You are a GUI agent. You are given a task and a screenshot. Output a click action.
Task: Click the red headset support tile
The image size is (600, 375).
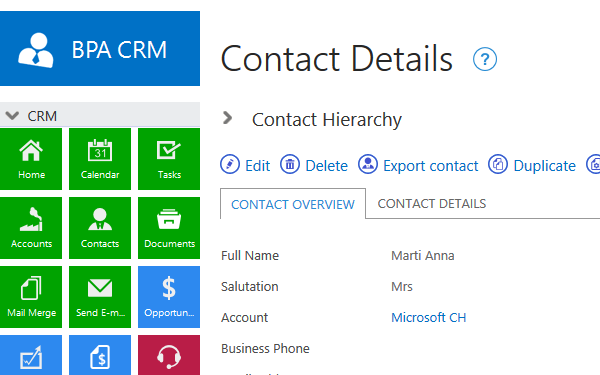(x=169, y=355)
